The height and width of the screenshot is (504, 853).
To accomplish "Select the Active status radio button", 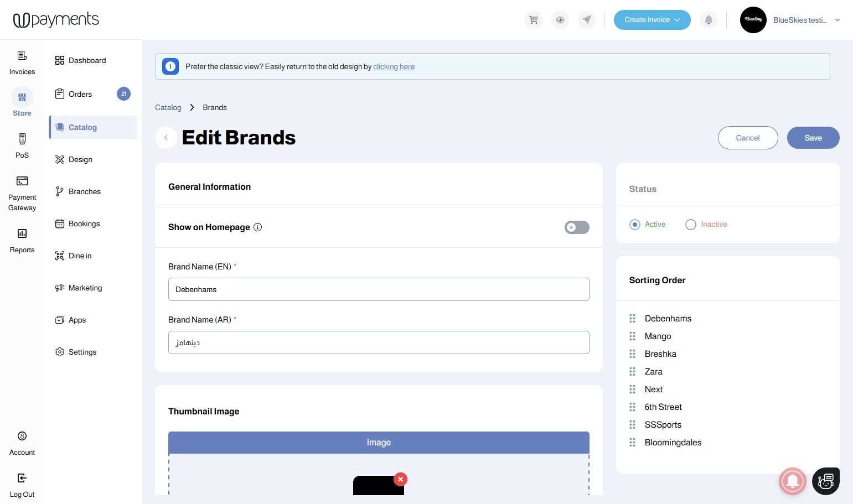I will [x=635, y=225].
